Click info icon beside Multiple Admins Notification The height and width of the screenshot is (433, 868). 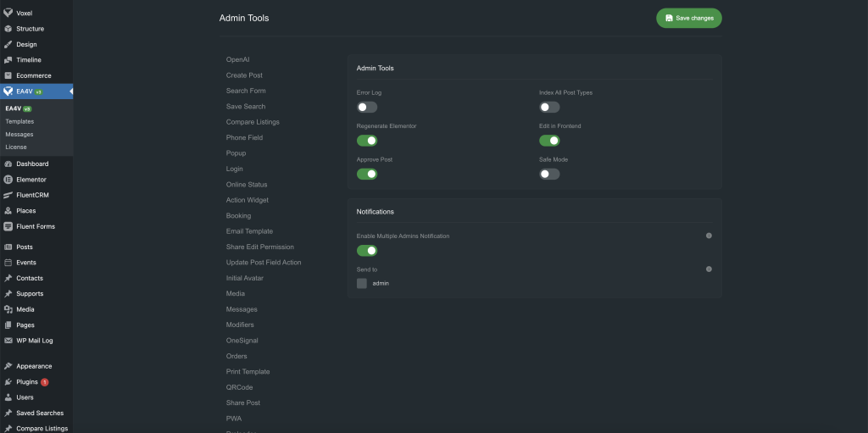(x=709, y=236)
